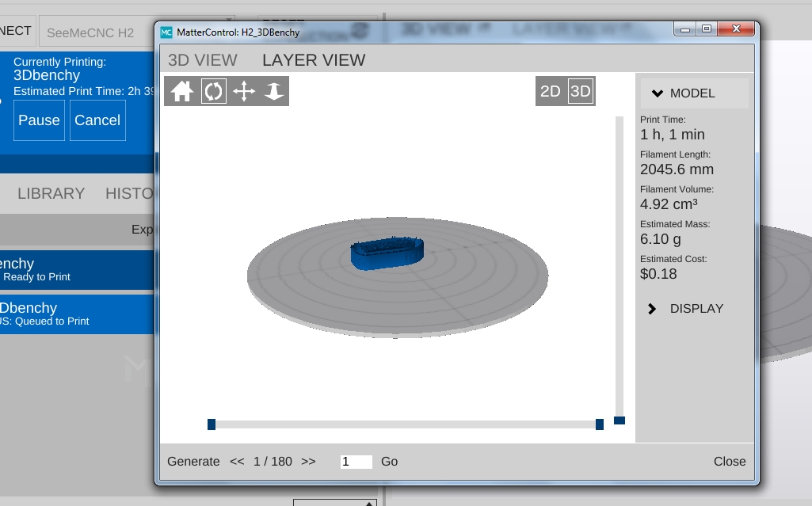Open the LIBRARY tab
This screenshot has width=812, height=506.
tap(51, 193)
